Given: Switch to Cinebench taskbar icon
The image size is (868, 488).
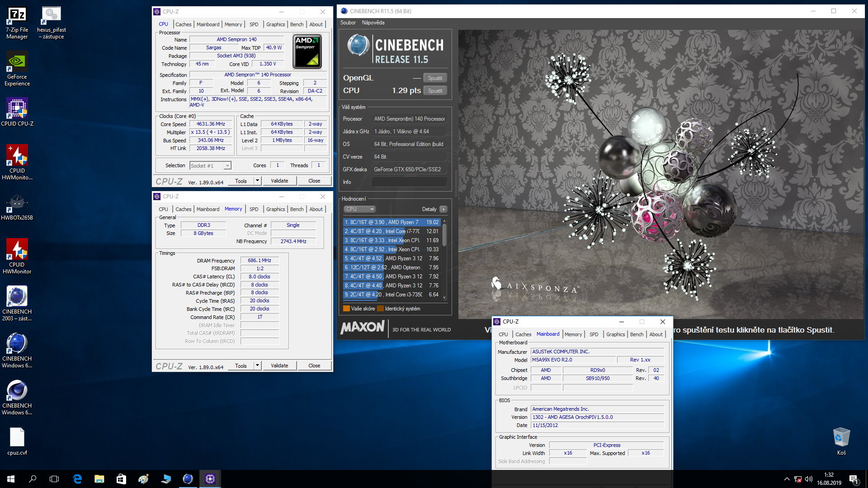Looking at the screenshot, I should point(188,479).
